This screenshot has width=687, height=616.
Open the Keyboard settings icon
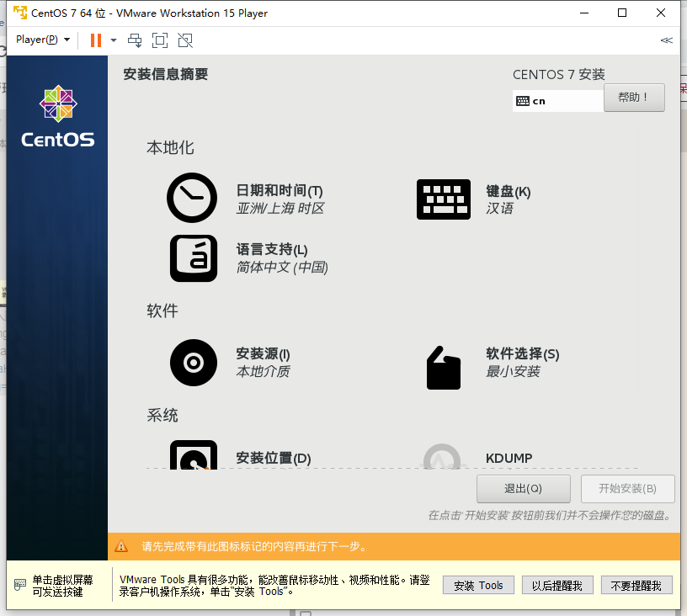point(444,199)
